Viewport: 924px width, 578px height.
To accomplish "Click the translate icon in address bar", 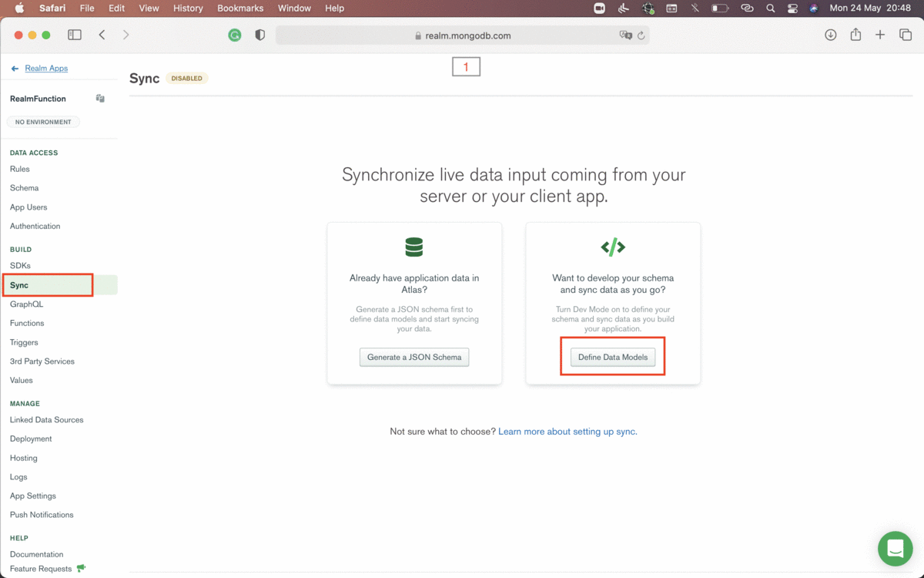I will [x=626, y=35].
